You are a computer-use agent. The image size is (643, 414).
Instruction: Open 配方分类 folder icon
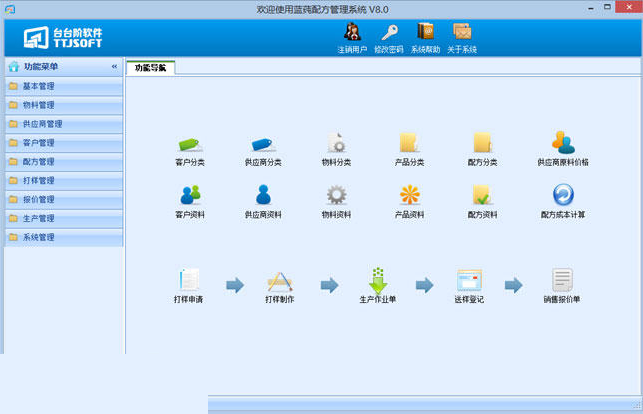coord(482,143)
